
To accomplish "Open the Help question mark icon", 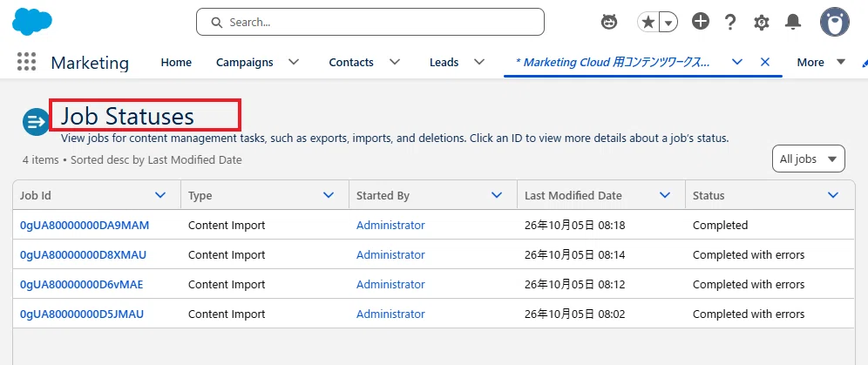I will coord(730,22).
